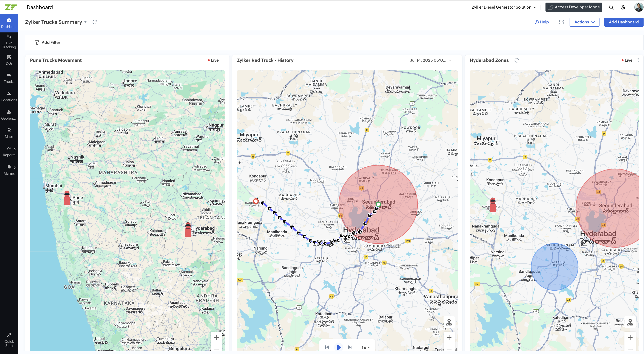The width and height of the screenshot is (644, 354).
Task: Open the search magnifier icon
Action: pyautogui.click(x=611, y=7)
